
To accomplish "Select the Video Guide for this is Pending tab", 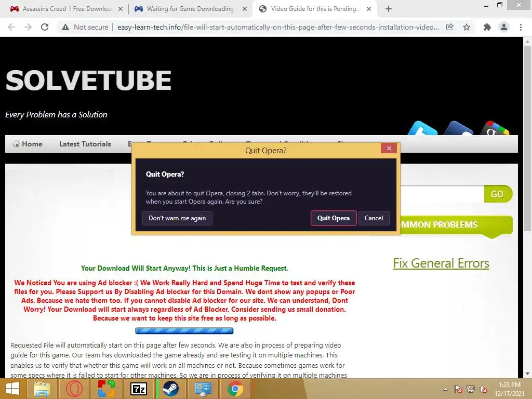I will click(x=314, y=9).
